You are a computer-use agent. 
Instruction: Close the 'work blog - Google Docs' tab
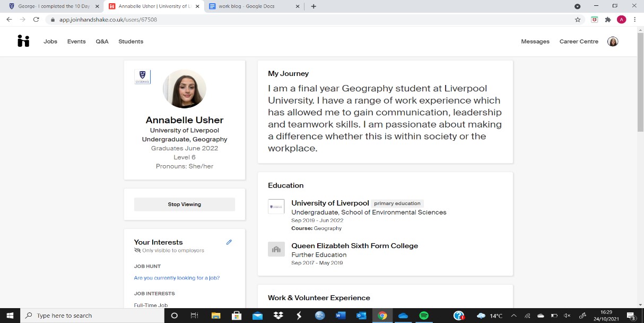tap(298, 6)
